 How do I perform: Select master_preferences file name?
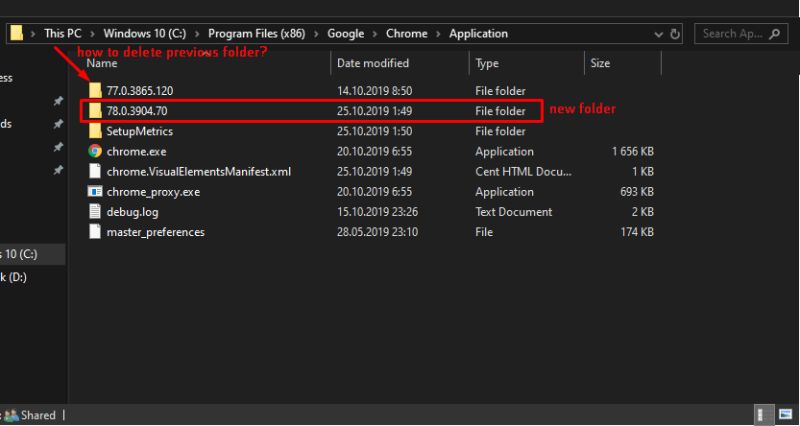(156, 232)
